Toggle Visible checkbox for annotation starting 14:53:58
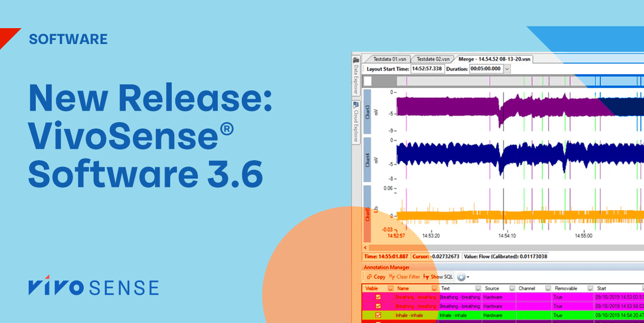The width and height of the screenshot is (644, 323). pyautogui.click(x=378, y=306)
